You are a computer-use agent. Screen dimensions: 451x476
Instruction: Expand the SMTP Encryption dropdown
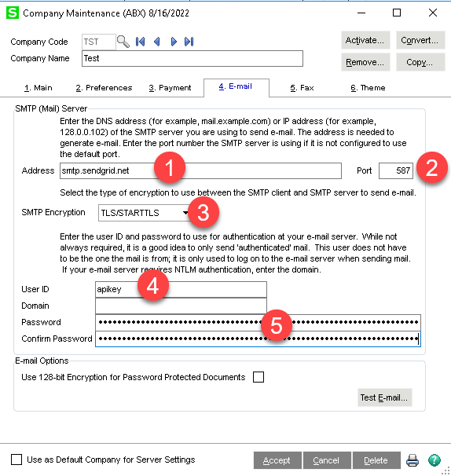point(185,213)
